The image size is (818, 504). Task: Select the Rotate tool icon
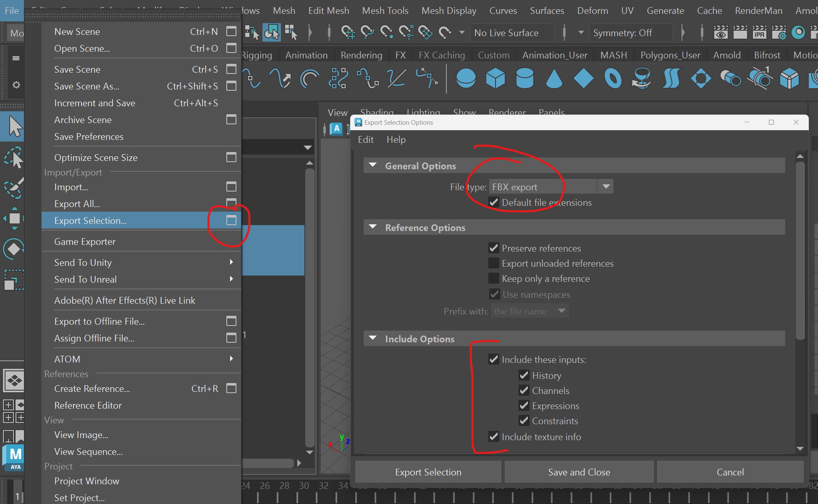coord(13,249)
